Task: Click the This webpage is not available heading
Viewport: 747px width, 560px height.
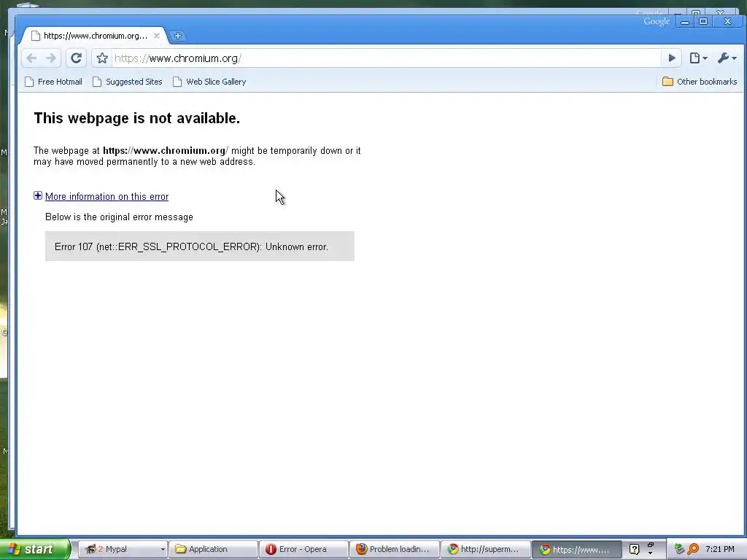Action: [136, 118]
